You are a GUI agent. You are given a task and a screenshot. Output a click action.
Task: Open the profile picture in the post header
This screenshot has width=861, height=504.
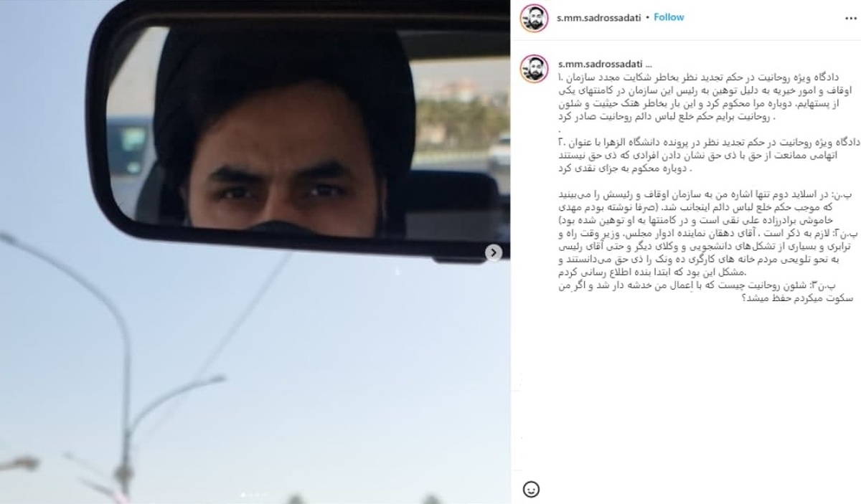(534, 17)
